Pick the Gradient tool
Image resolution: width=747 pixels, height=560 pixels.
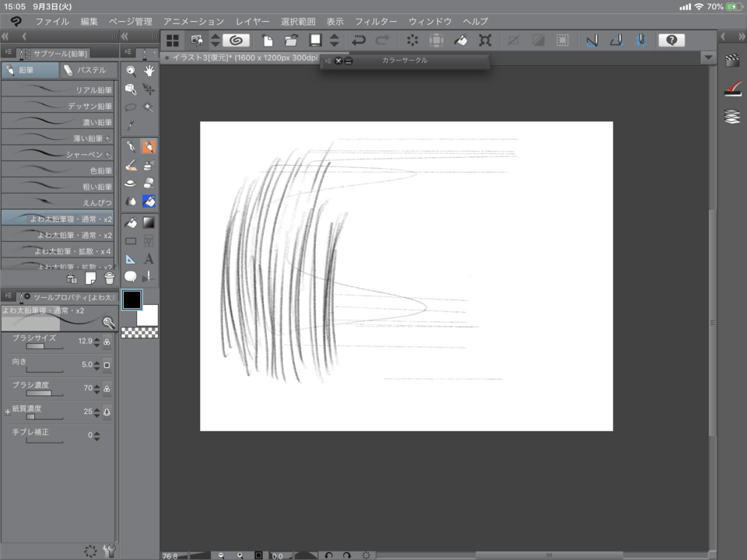pyautogui.click(x=149, y=223)
